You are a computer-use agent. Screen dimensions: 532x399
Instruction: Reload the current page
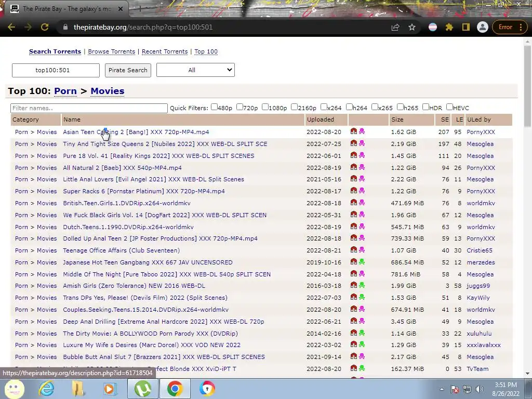coord(45,27)
